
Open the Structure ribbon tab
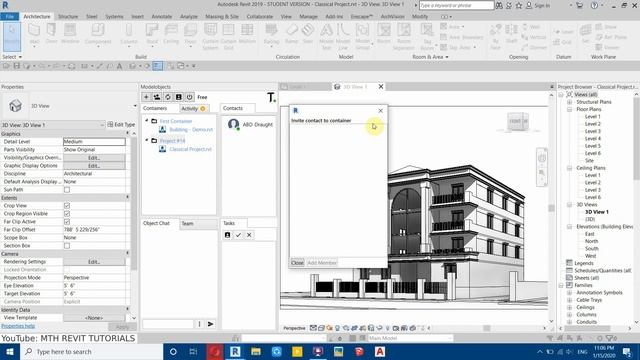click(x=68, y=17)
